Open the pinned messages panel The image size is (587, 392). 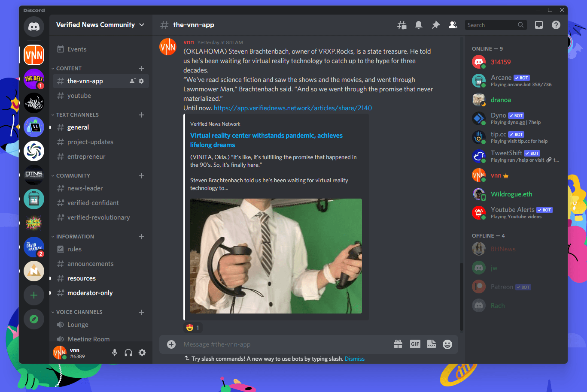[436, 25]
